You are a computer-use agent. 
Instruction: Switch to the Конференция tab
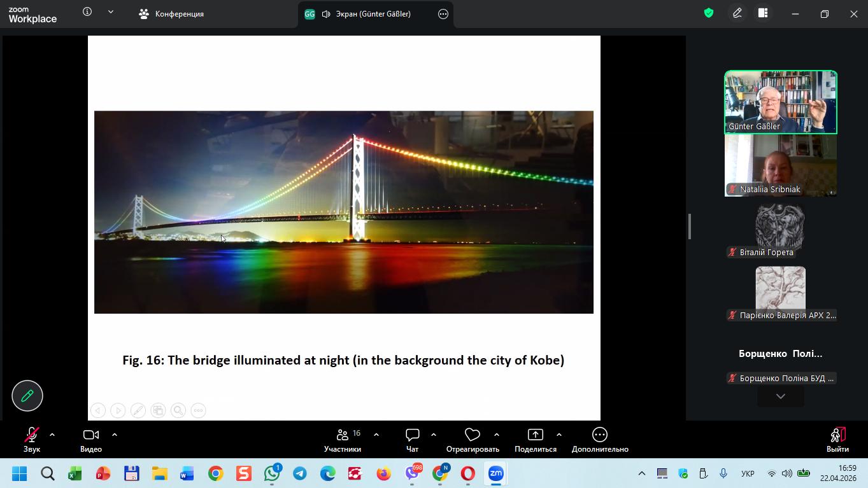click(x=172, y=14)
